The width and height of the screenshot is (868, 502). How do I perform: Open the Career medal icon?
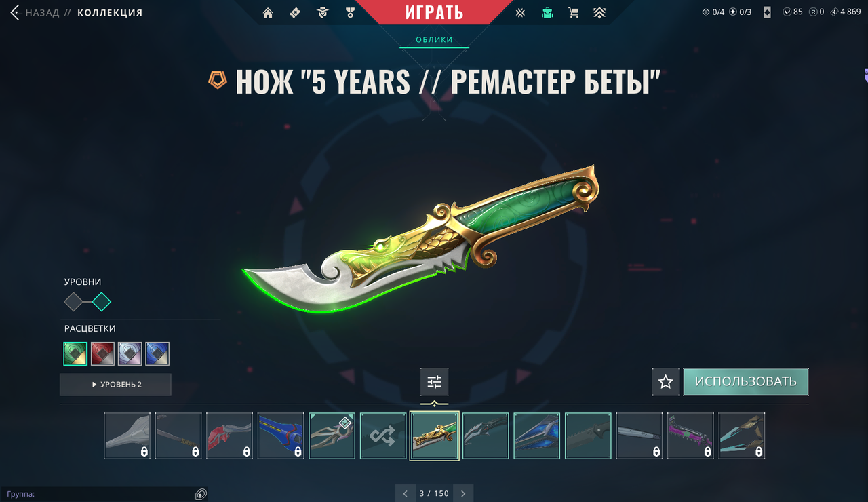coord(351,12)
